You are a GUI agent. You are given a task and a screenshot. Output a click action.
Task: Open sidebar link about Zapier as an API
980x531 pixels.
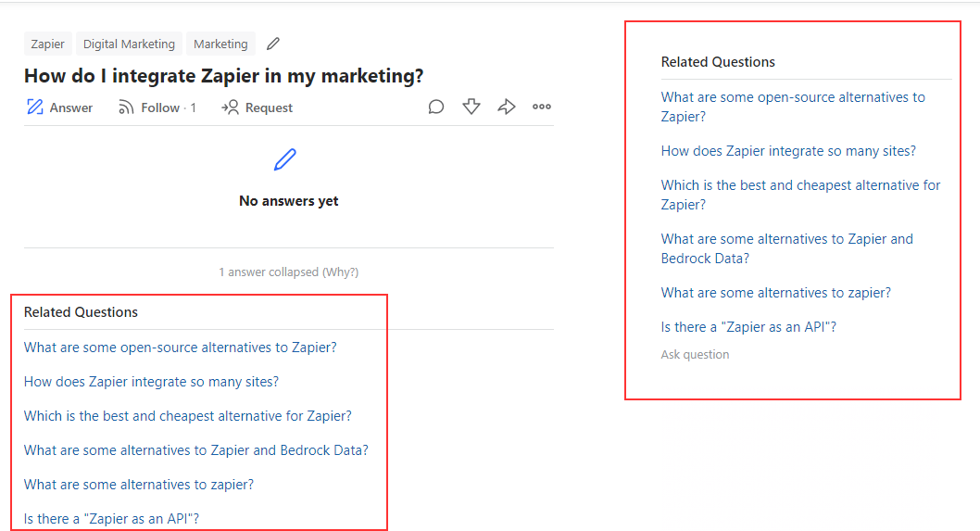[748, 327]
